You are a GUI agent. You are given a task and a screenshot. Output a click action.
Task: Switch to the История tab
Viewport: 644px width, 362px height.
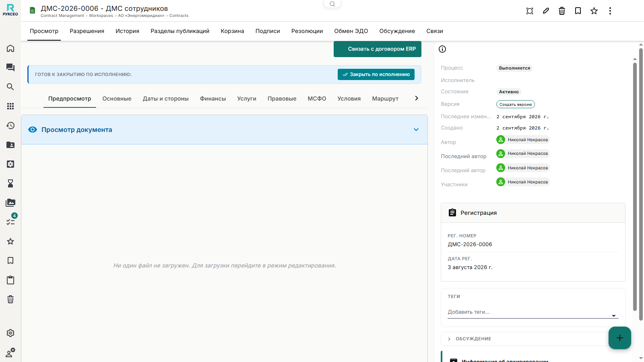[127, 31]
